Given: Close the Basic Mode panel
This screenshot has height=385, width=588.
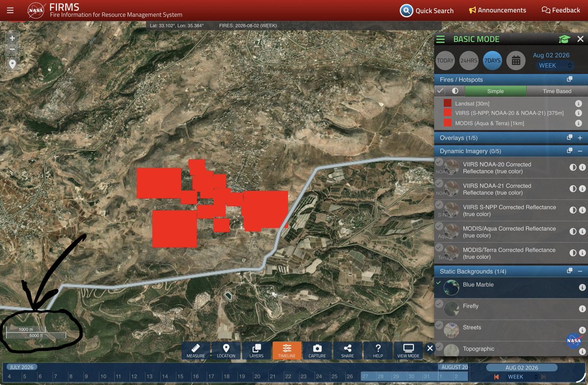Looking at the screenshot, I should click(x=580, y=39).
